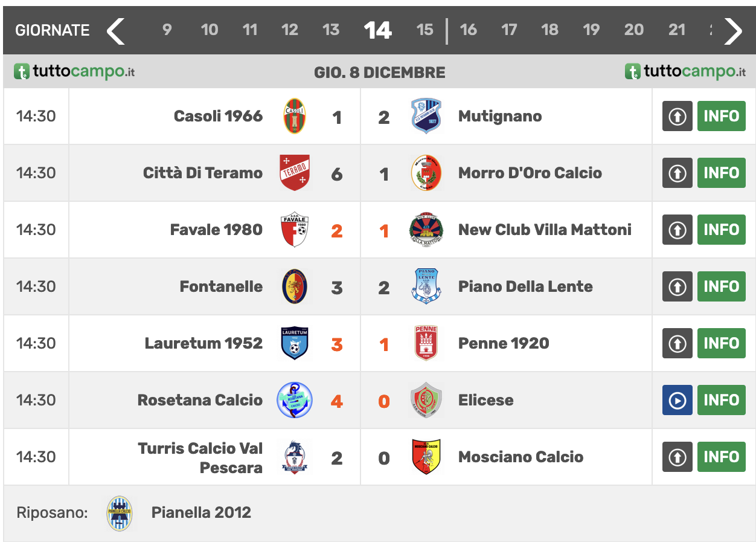This screenshot has height=542, width=756.
Task: Open the New Club Villa Mattoni team link
Action: (545, 230)
